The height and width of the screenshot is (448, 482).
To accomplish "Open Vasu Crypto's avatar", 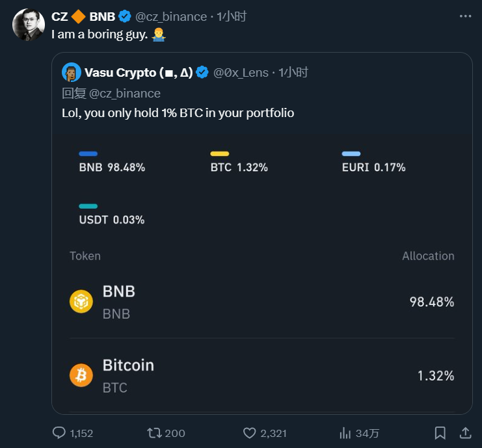I will tap(71, 72).
